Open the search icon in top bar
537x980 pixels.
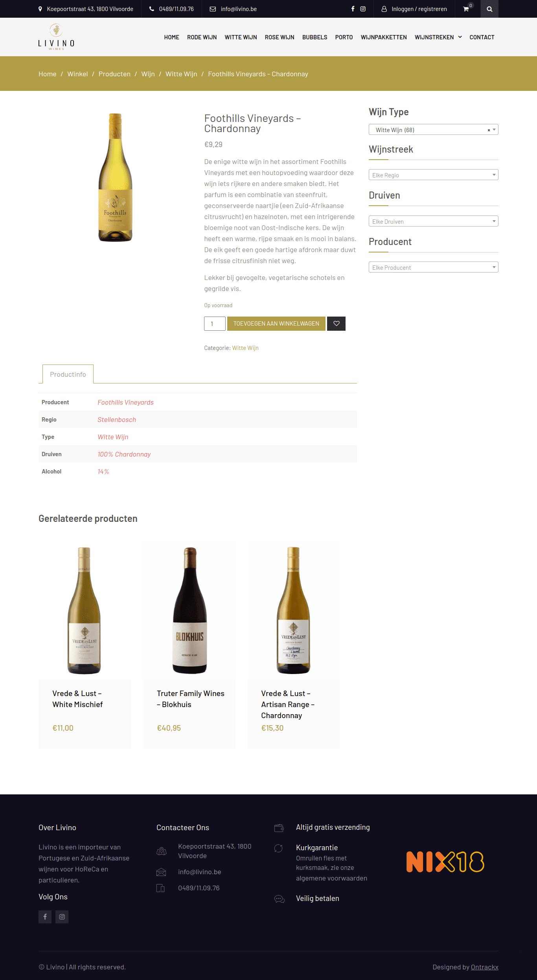[x=489, y=9]
